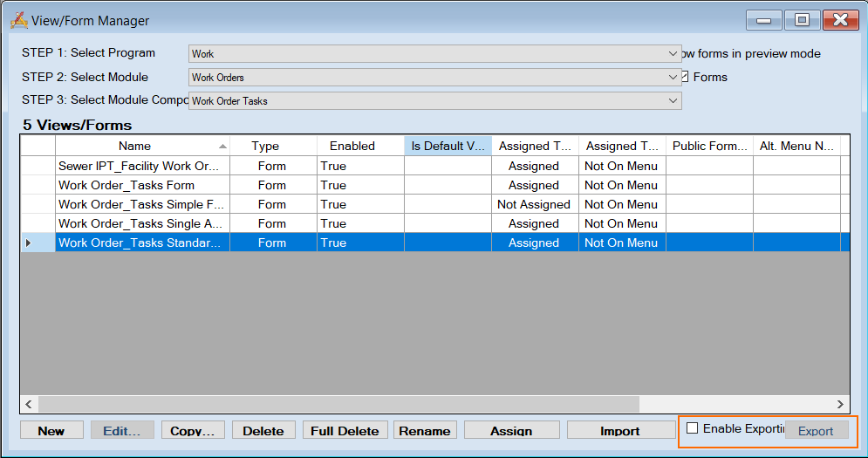
Task: Click the horizontal scrollbar right arrow
Action: point(840,404)
